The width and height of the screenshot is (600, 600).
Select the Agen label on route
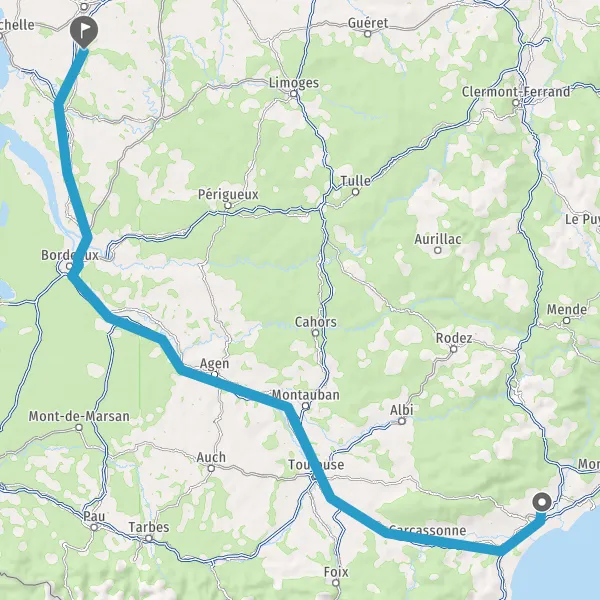[215, 363]
